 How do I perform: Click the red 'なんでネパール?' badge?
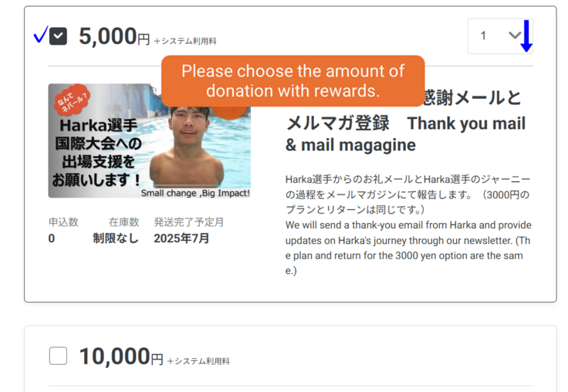point(72,100)
